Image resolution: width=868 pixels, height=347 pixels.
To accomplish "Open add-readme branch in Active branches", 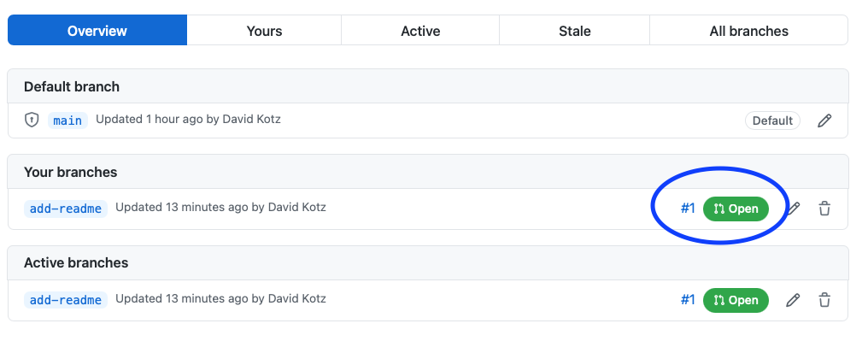I will point(66,300).
